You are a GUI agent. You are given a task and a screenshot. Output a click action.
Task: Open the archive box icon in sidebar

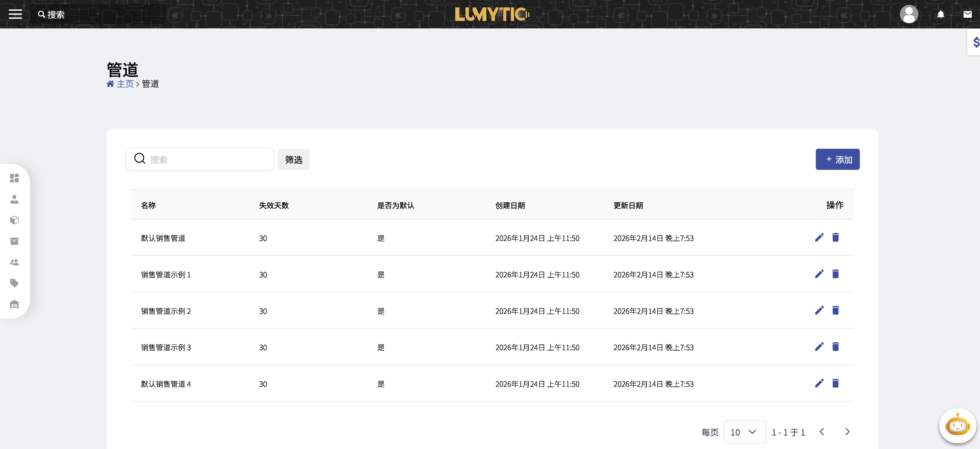[14, 241]
